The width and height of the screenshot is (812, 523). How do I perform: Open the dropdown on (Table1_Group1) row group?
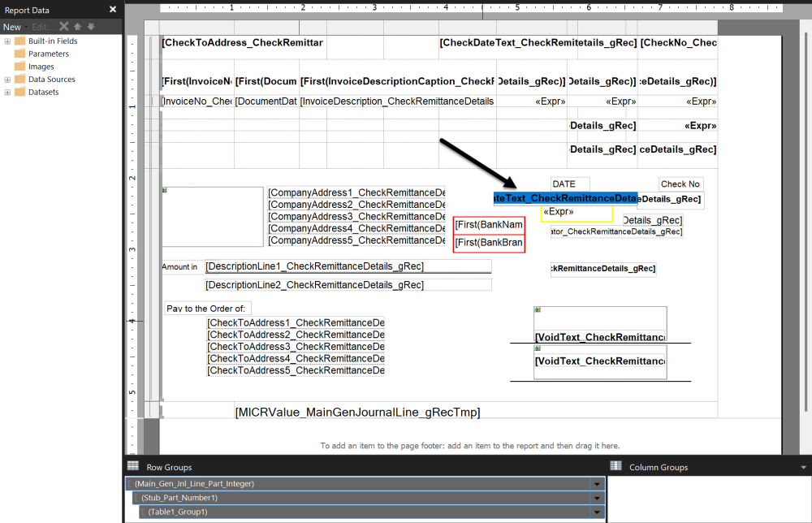(597, 512)
